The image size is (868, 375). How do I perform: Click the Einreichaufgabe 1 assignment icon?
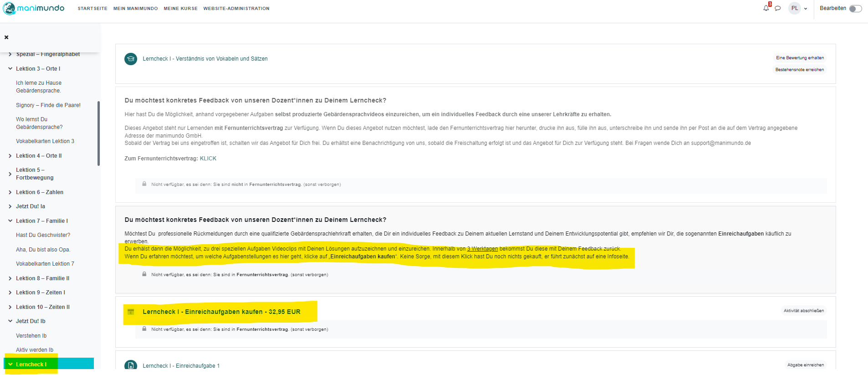(131, 365)
